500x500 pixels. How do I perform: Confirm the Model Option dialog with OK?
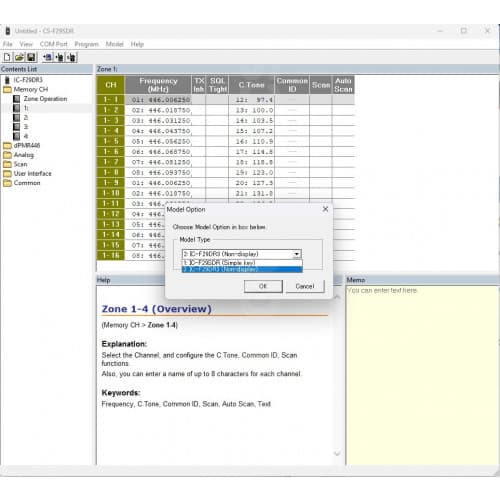(x=263, y=286)
